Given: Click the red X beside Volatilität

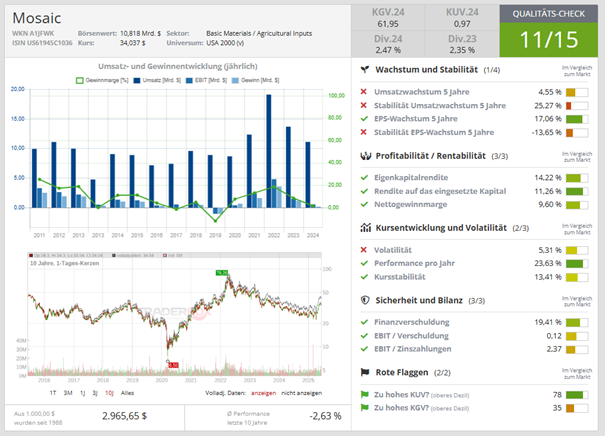Looking at the screenshot, I should point(363,250).
